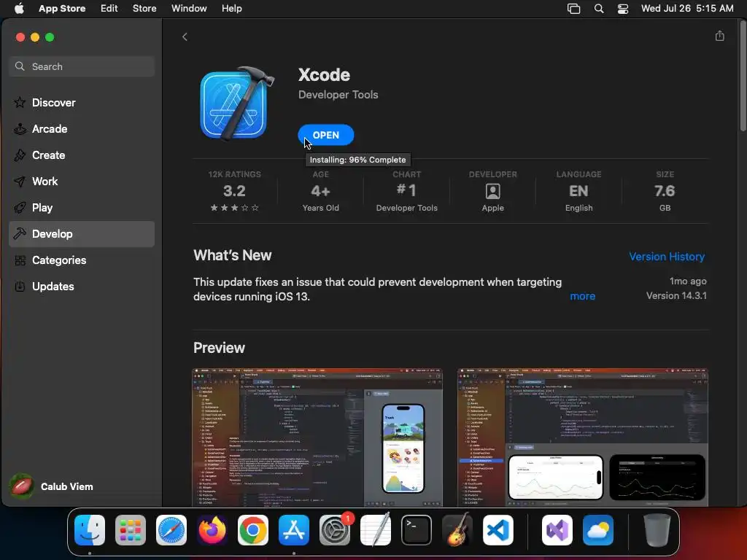Click the Xcode hammer app icon
Screen dimensions: 747x560
point(237,104)
